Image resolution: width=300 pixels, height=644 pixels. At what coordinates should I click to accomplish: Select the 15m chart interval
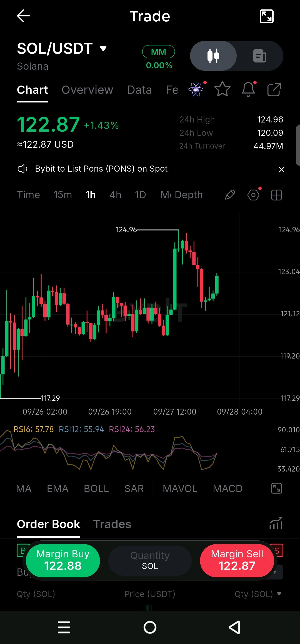point(63,195)
